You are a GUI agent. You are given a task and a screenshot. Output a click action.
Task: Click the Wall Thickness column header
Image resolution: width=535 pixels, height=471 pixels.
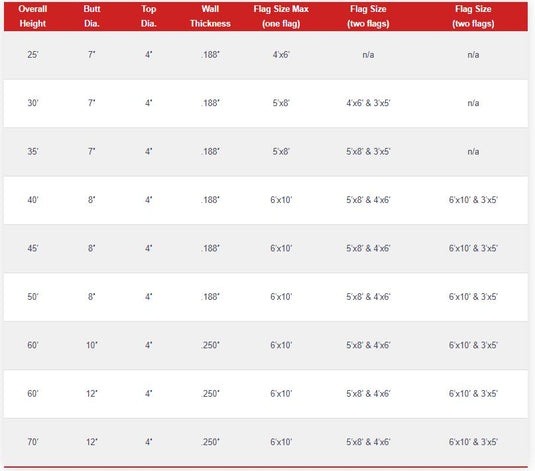tap(210, 16)
